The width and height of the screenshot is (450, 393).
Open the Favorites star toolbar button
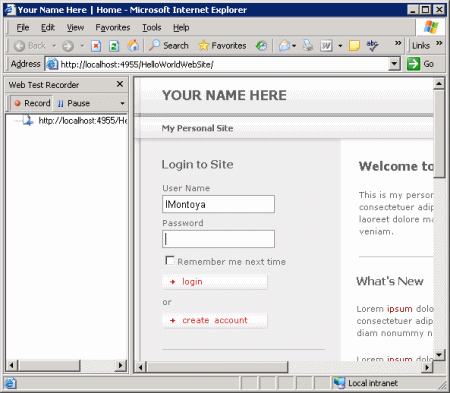222,46
